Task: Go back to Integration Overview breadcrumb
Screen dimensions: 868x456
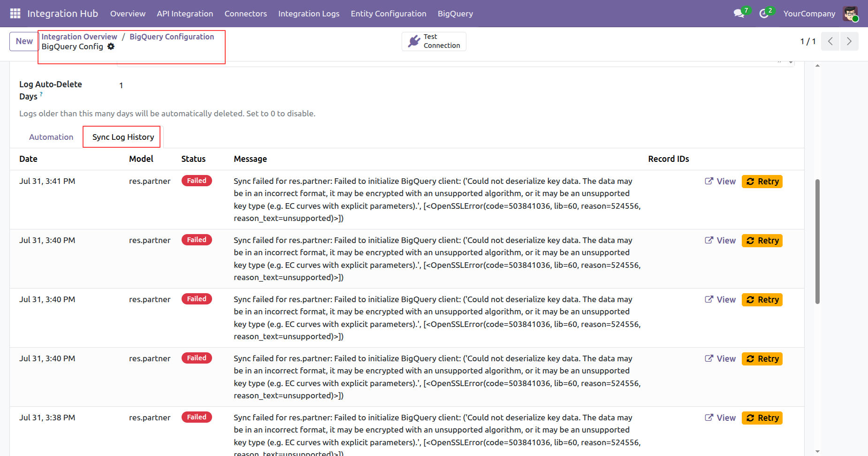Action: (79, 37)
